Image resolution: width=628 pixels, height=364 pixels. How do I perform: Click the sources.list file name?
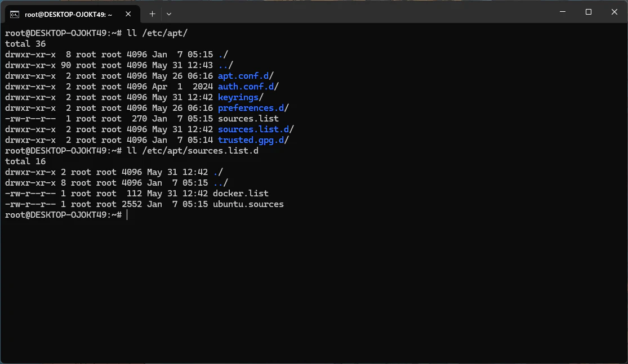click(x=248, y=119)
